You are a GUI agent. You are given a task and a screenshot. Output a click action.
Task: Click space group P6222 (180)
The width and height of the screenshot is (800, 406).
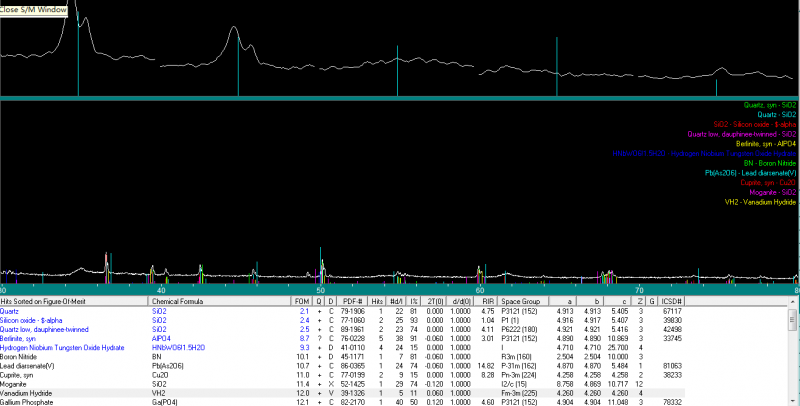[x=519, y=329]
